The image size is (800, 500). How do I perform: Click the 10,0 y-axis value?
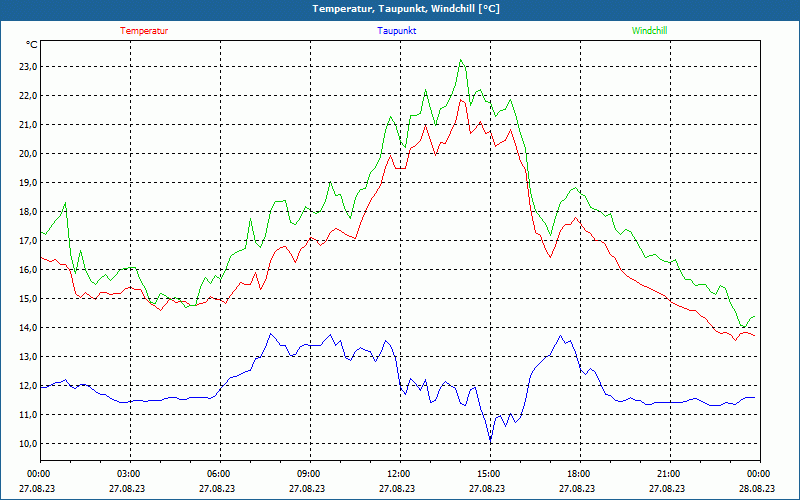[x=27, y=444]
